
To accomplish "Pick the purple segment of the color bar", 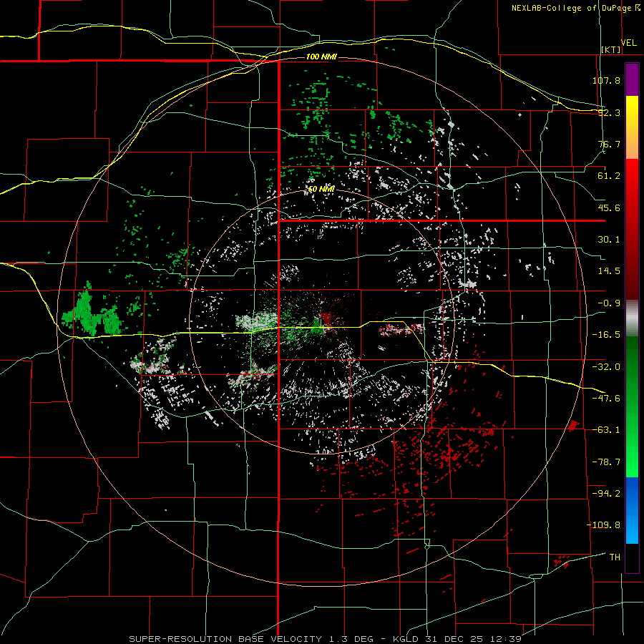I will click(x=632, y=79).
